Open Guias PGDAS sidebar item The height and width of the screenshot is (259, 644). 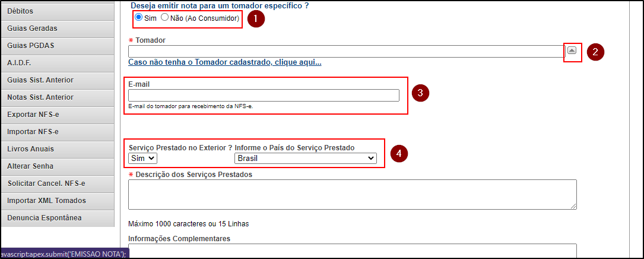point(57,46)
